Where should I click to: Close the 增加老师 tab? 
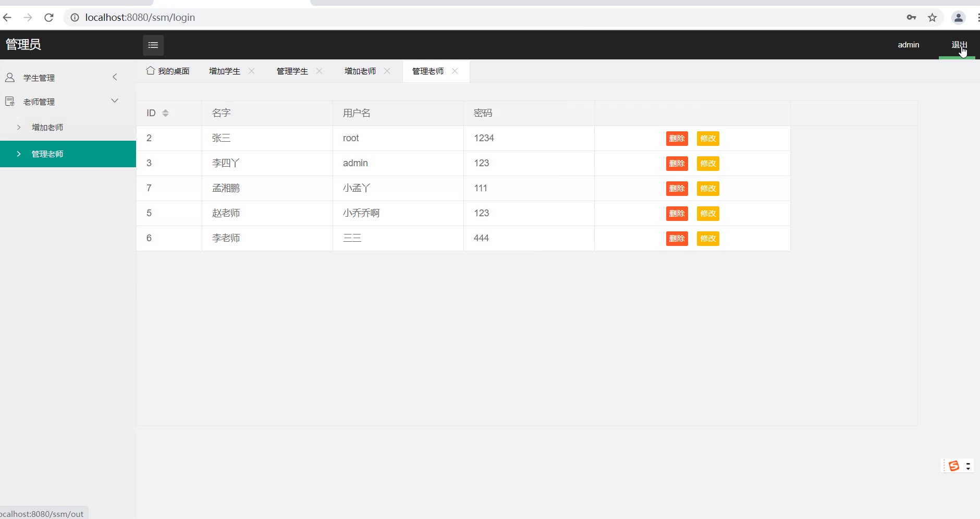pos(387,71)
